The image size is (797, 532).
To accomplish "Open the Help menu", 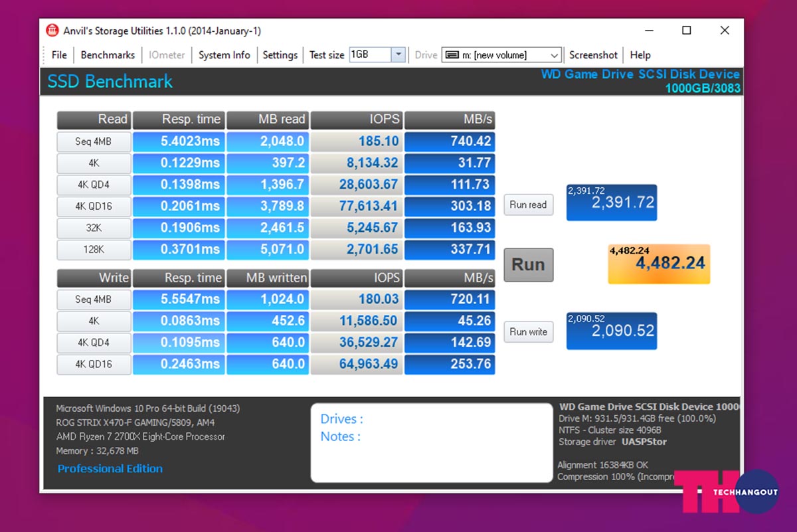I will (640, 55).
